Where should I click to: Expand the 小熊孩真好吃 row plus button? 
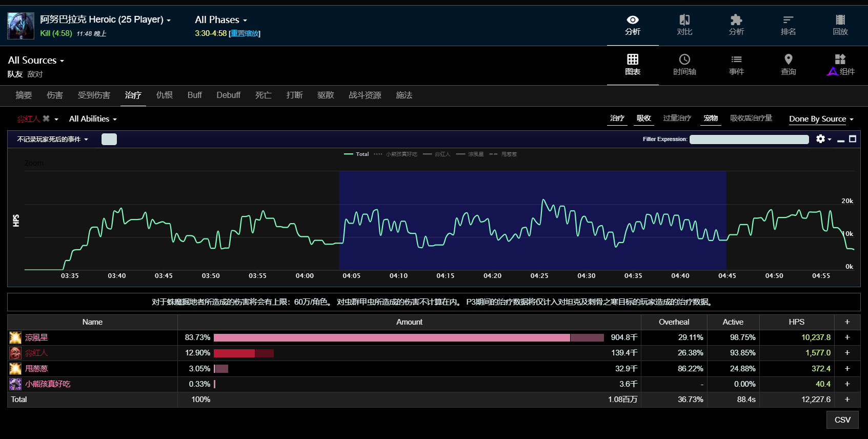point(847,384)
